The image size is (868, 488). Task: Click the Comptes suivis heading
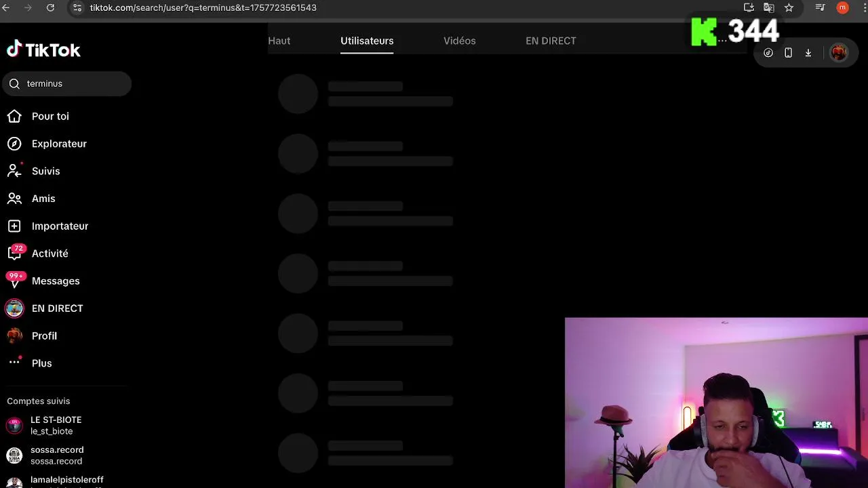[x=39, y=401]
